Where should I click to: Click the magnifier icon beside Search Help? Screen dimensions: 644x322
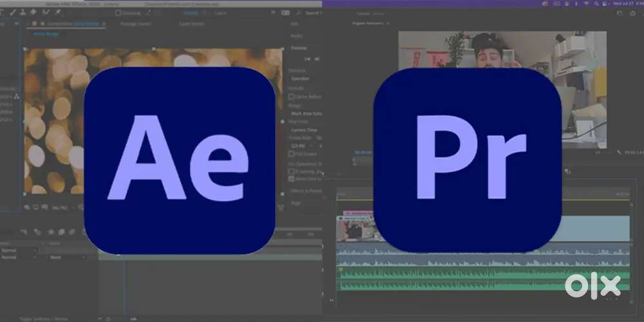coord(299,13)
